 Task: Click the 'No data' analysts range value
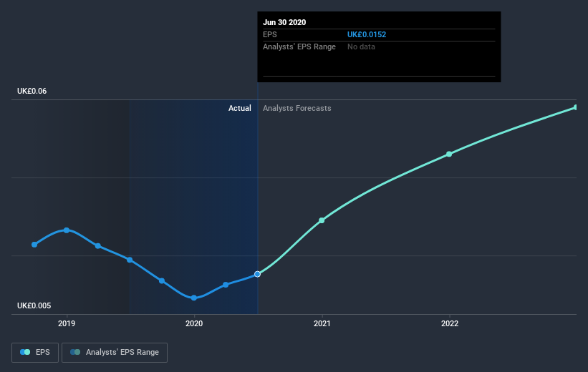(361, 46)
